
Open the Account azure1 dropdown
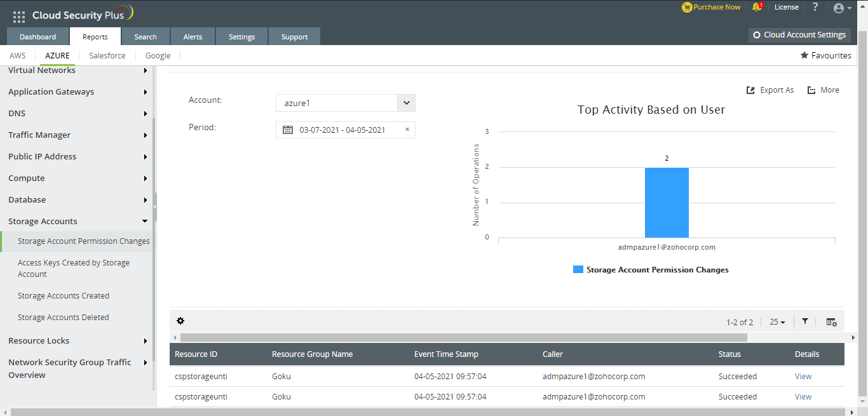click(x=346, y=103)
